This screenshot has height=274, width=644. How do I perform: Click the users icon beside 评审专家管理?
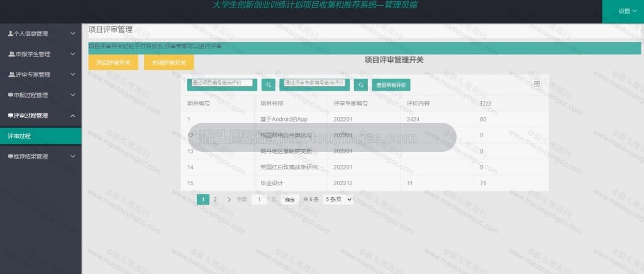coord(11,74)
